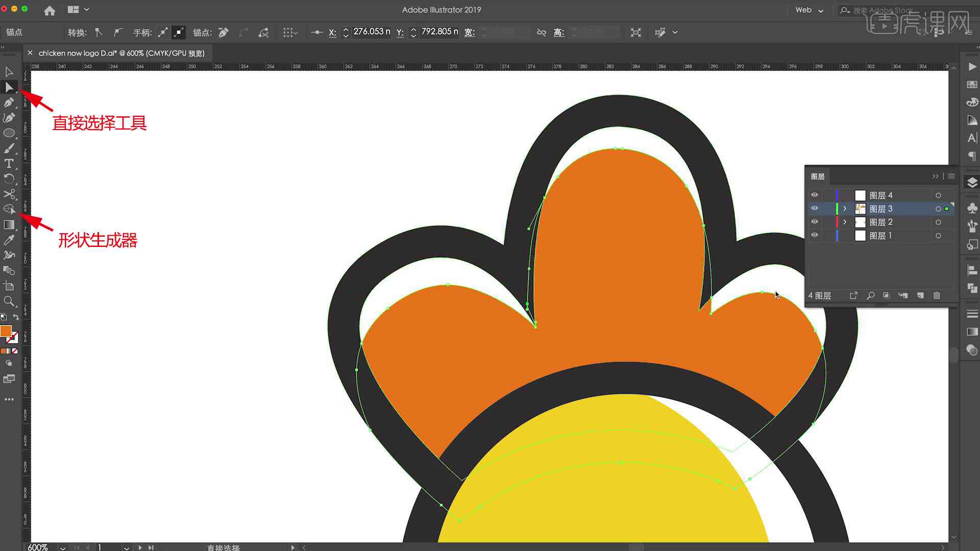Go to Home screen icon
Image resolution: width=980 pixels, height=551 pixels.
pos(50,10)
